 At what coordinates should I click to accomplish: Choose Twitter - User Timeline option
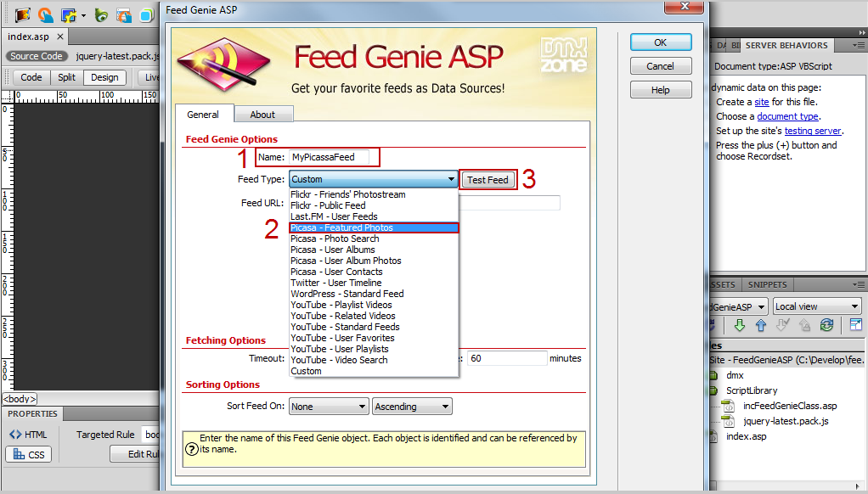tap(374, 283)
